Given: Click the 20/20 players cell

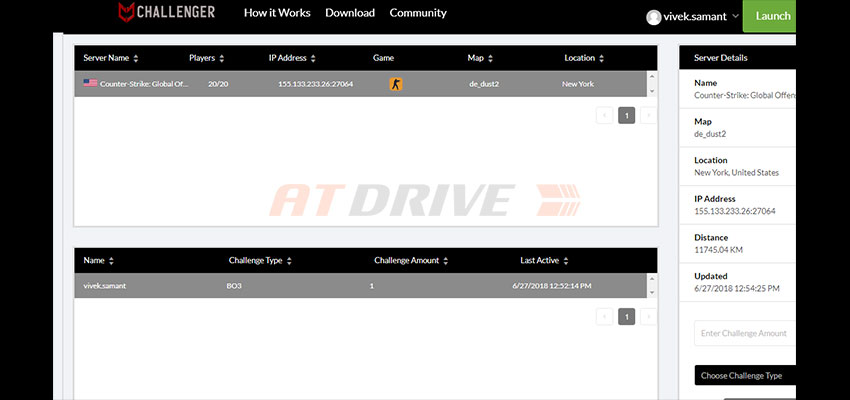Looking at the screenshot, I should [218, 84].
